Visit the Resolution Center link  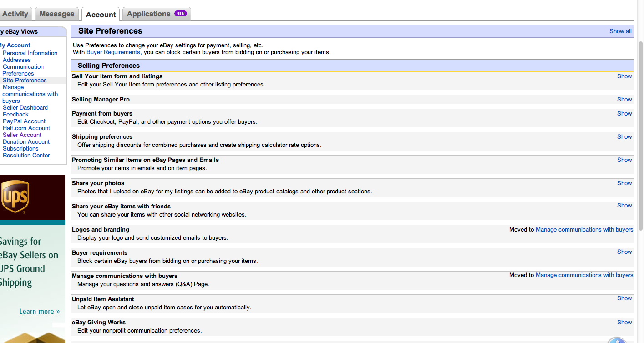(x=26, y=156)
